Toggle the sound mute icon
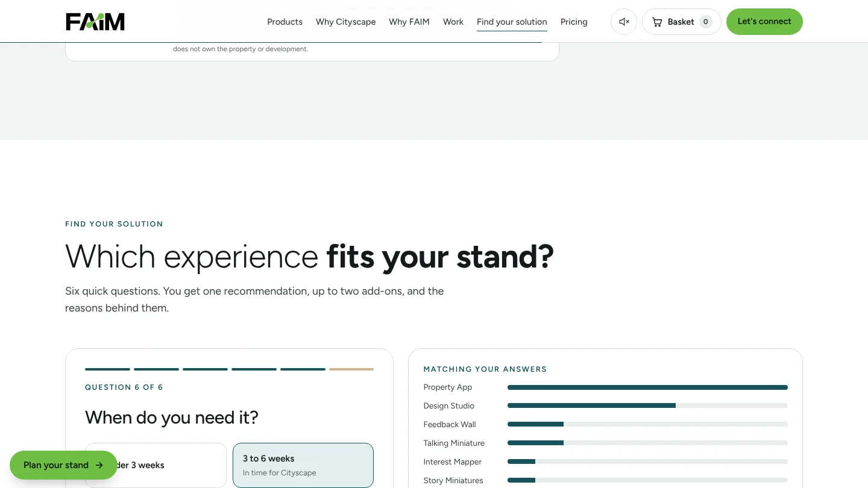 coord(624,22)
